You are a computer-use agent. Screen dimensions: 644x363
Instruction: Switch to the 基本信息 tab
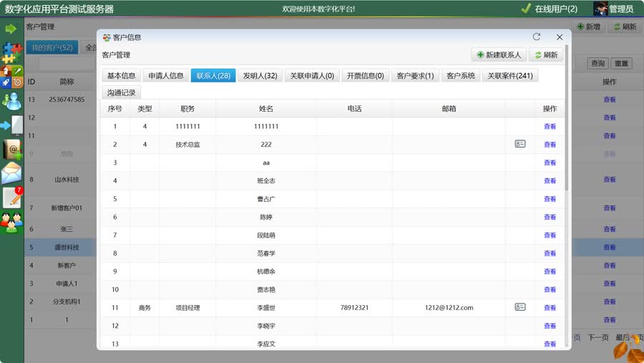coord(122,76)
